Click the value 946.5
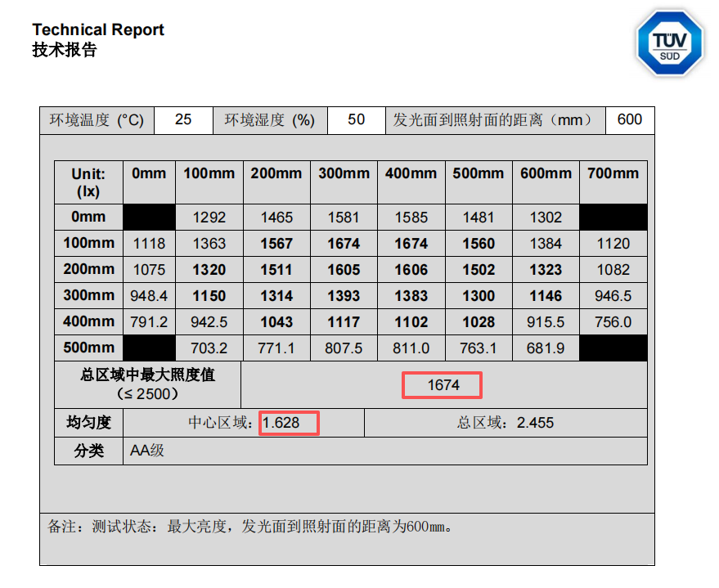This screenshot has height=588, width=719. tap(613, 295)
